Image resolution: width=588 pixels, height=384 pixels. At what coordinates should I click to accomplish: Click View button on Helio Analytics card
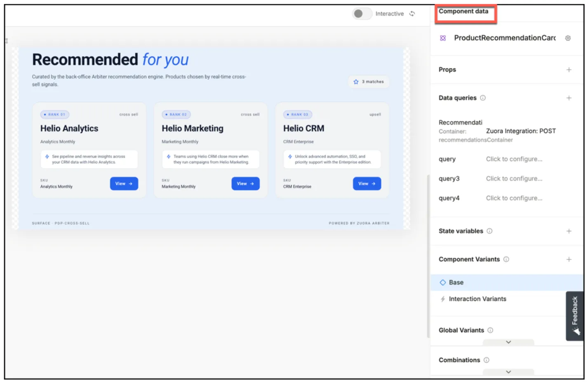pos(124,184)
